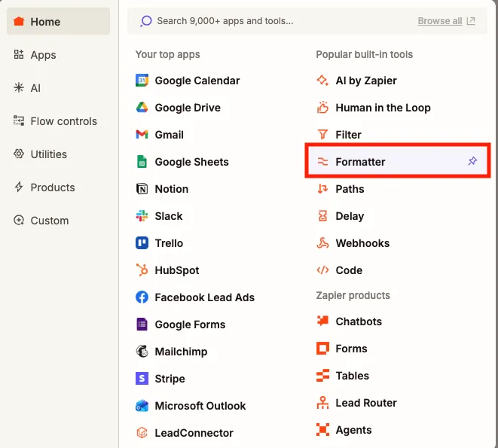
Task: Pin the Formatter tool with pin icon
Action: click(x=472, y=161)
